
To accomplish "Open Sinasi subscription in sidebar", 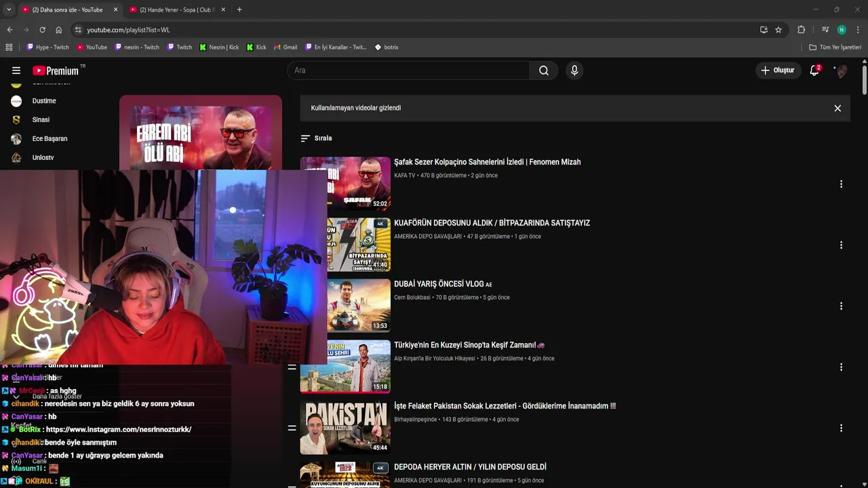I will pyautogui.click(x=41, y=120).
